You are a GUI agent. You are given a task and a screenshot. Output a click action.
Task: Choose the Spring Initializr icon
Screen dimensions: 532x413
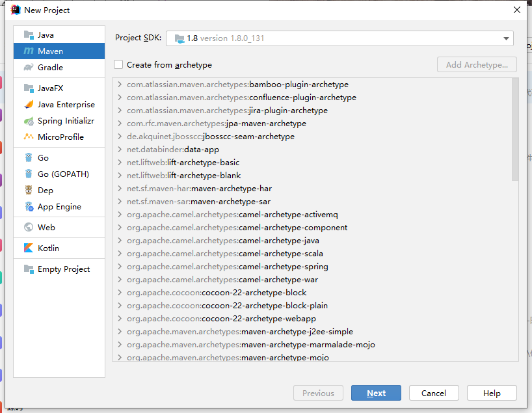click(x=29, y=121)
